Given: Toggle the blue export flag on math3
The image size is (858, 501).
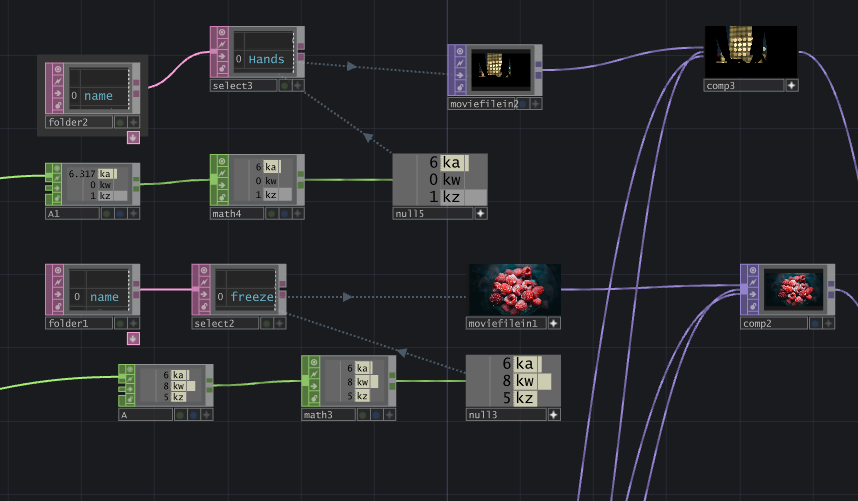Looking at the screenshot, I should click(x=375, y=413).
